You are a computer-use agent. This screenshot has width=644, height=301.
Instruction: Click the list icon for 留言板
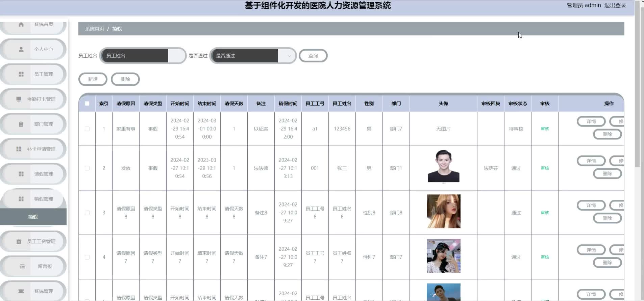coord(22,267)
